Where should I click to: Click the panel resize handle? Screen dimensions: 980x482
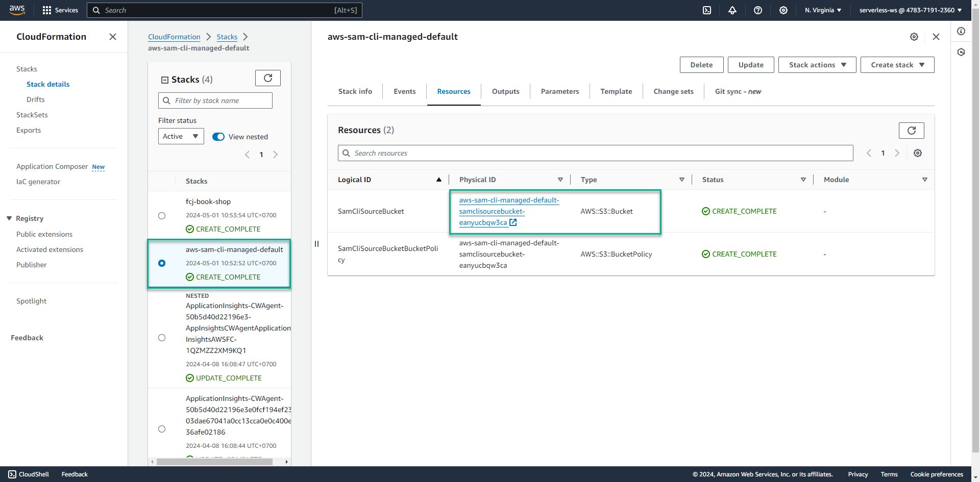coord(316,244)
